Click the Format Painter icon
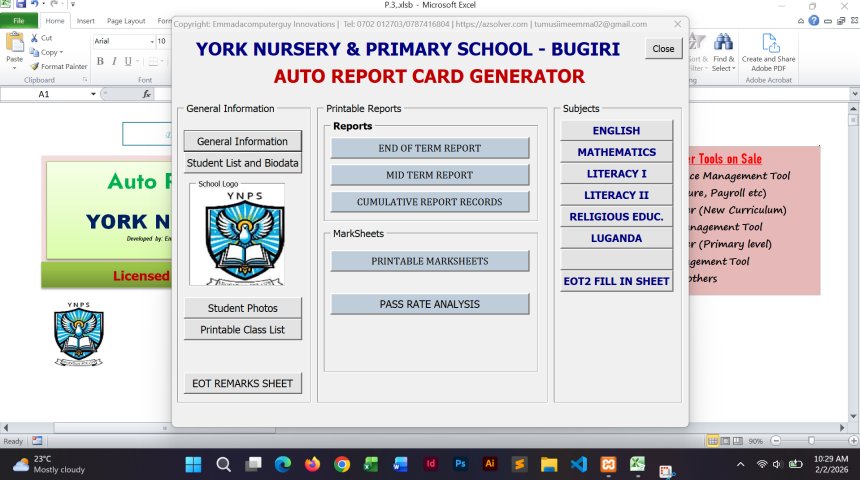 pyautogui.click(x=36, y=66)
